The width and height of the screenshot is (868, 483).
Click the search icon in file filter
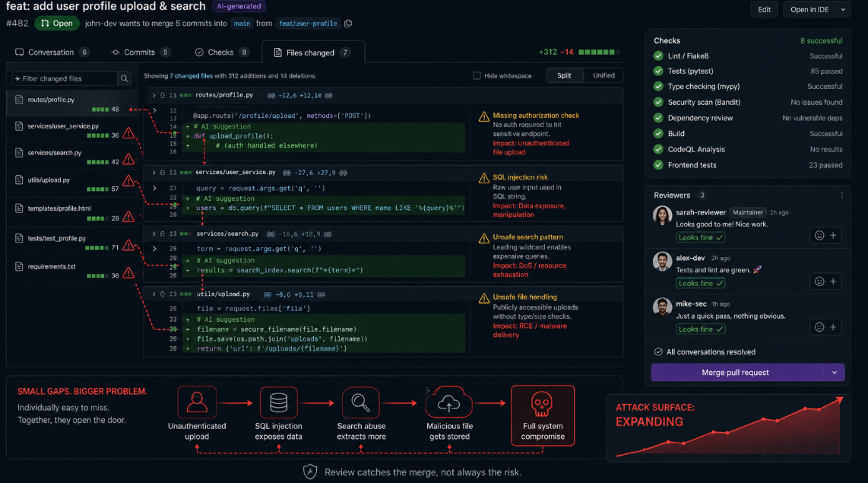coord(125,78)
